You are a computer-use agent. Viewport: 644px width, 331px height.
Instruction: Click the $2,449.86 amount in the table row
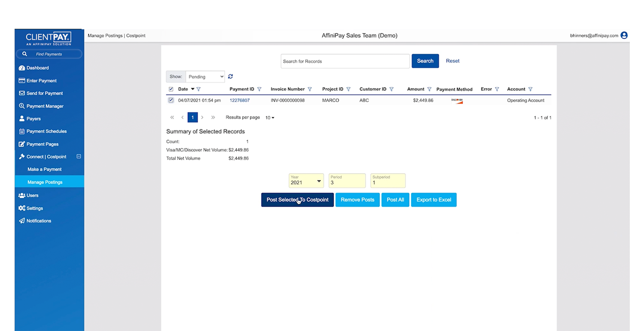pyautogui.click(x=423, y=101)
